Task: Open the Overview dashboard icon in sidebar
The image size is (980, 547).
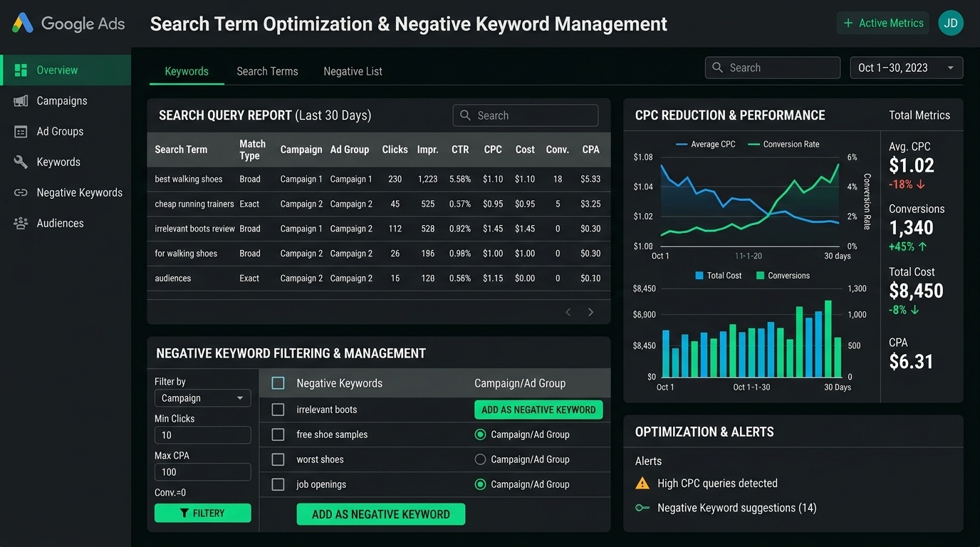Action: [21, 70]
